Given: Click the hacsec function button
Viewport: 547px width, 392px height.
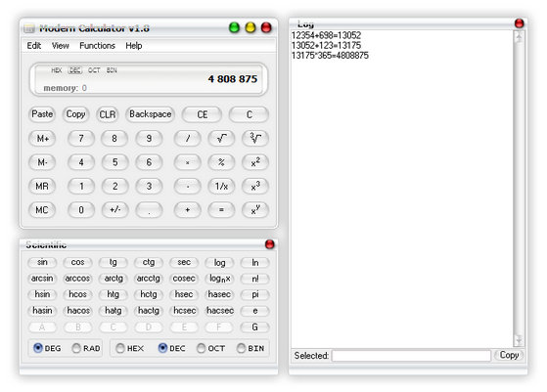Looking at the screenshot, I should tap(219, 311).
